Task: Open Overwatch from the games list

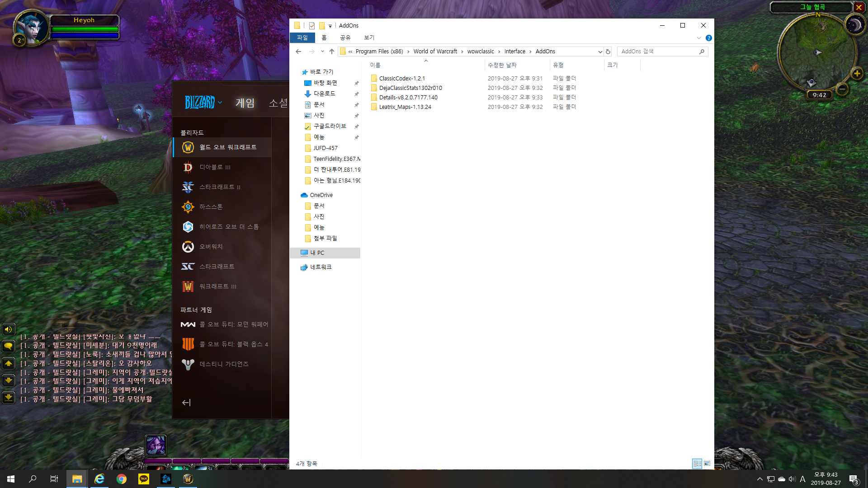Action: 188,247
